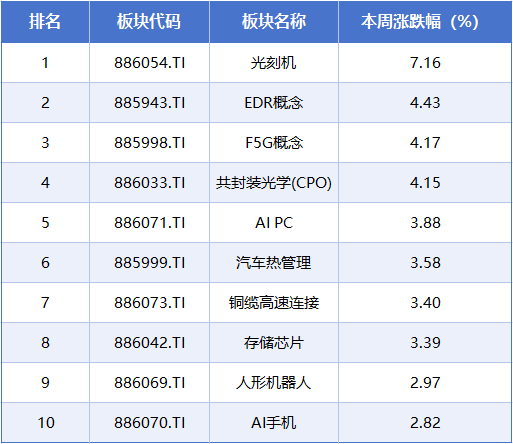Image resolution: width=513 pixels, height=444 pixels.
Task: Select the code 886071.TI cell
Action: (x=149, y=223)
